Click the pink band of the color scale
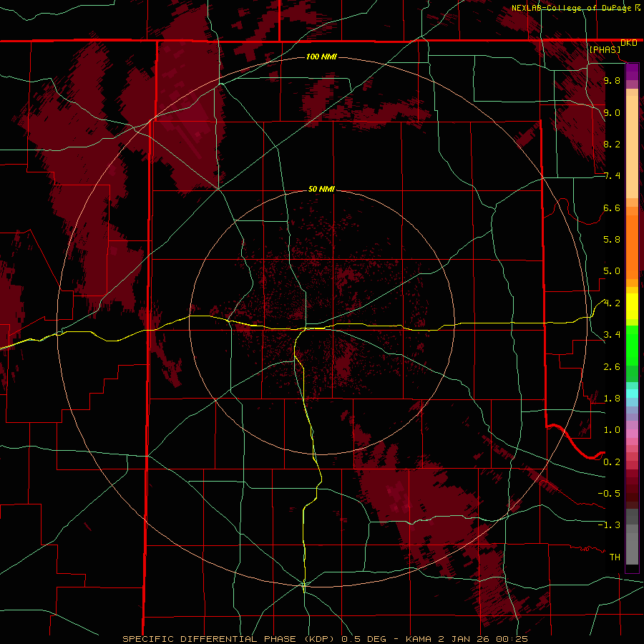644x644 pixels. pyautogui.click(x=632, y=434)
